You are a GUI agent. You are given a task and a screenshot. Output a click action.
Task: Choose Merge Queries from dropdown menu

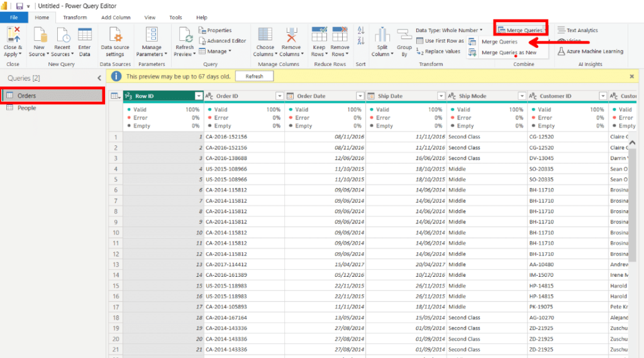[499, 42]
